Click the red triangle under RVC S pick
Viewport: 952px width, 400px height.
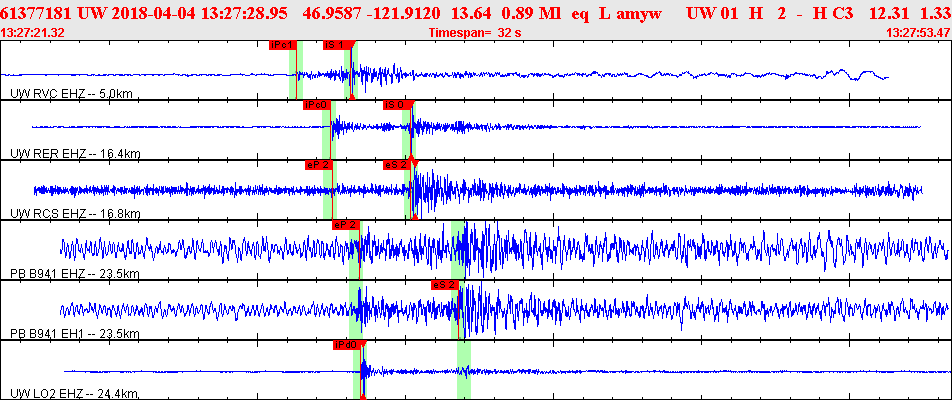[x=352, y=97]
